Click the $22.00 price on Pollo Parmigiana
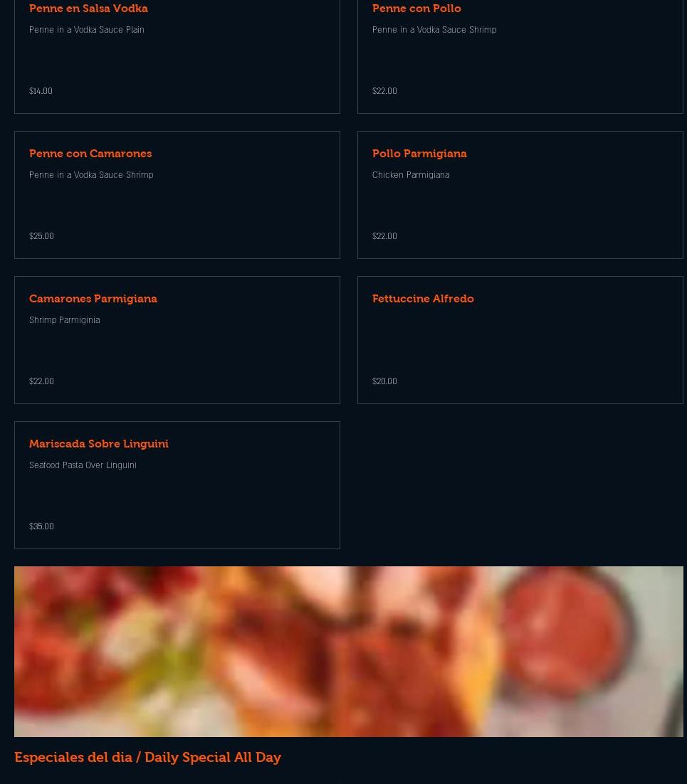Viewport: 687px width, 784px height. coord(384,236)
